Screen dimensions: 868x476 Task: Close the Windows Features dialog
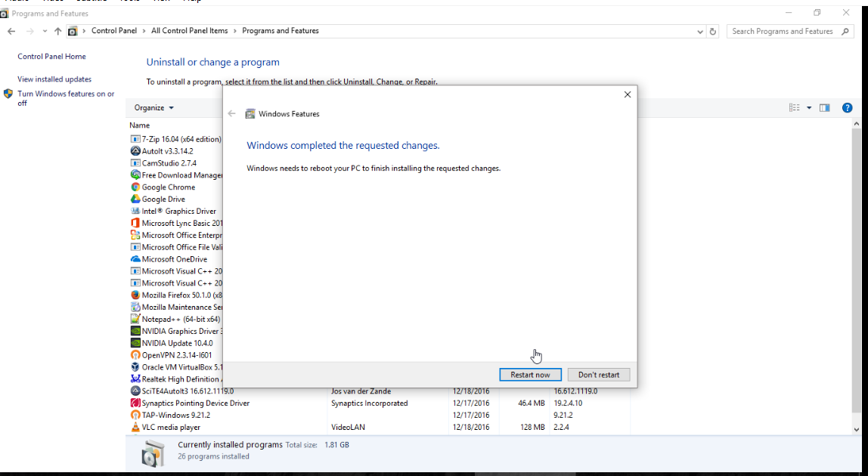pos(628,94)
